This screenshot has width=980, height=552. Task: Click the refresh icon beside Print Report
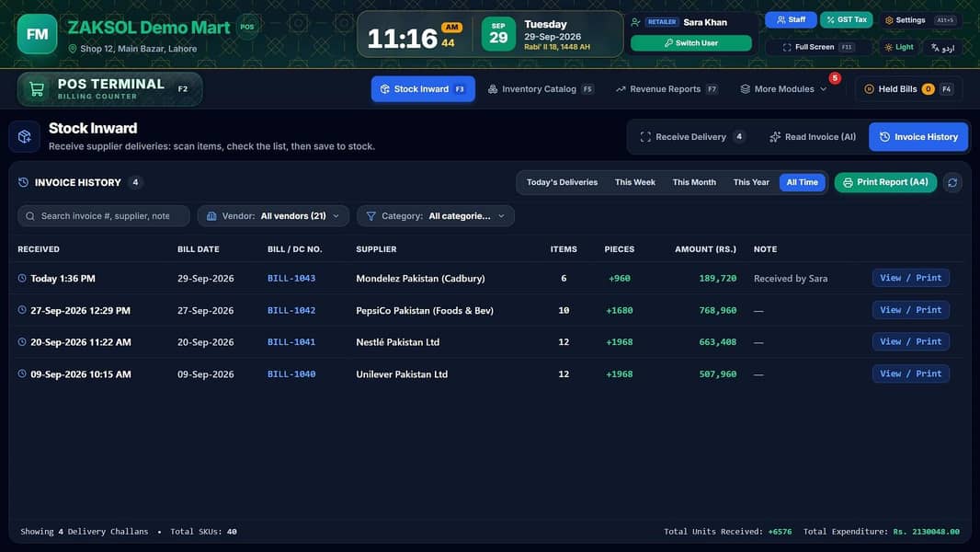(x=952, y=182)
